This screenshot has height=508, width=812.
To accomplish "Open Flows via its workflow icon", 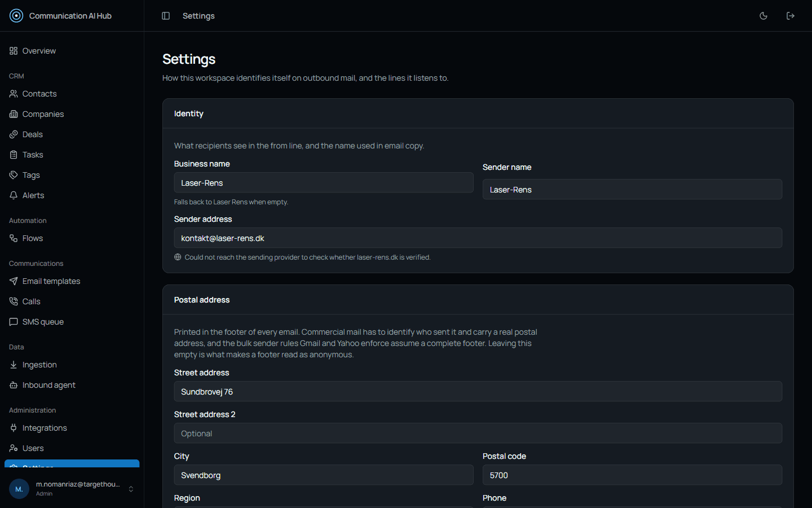I will point(14,238).
